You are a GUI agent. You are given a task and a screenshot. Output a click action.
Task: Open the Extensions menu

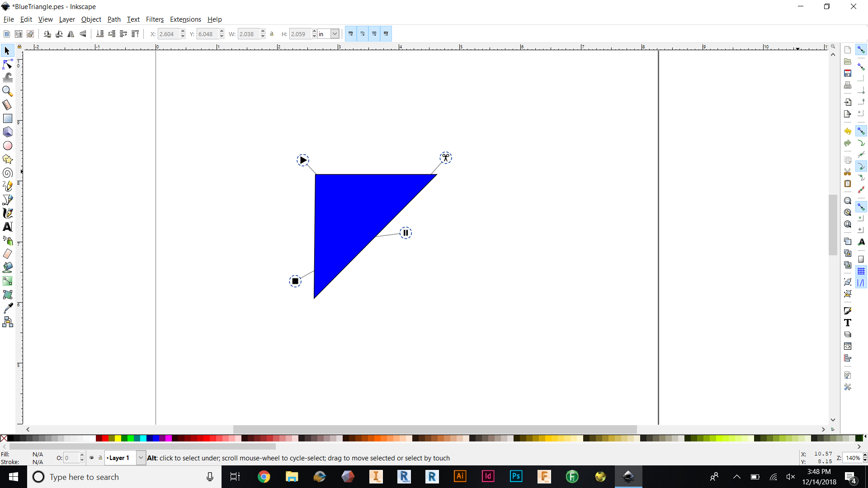pos(185,19)
